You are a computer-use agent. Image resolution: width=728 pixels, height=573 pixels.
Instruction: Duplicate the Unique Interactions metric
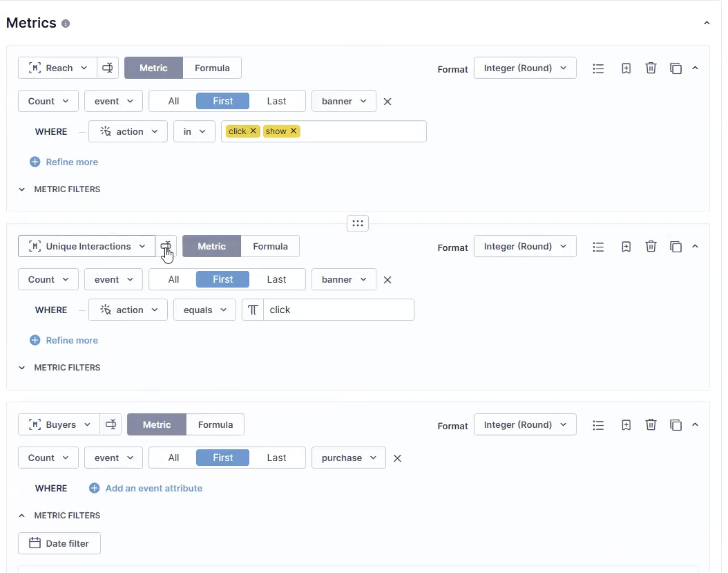pos(676,247)
